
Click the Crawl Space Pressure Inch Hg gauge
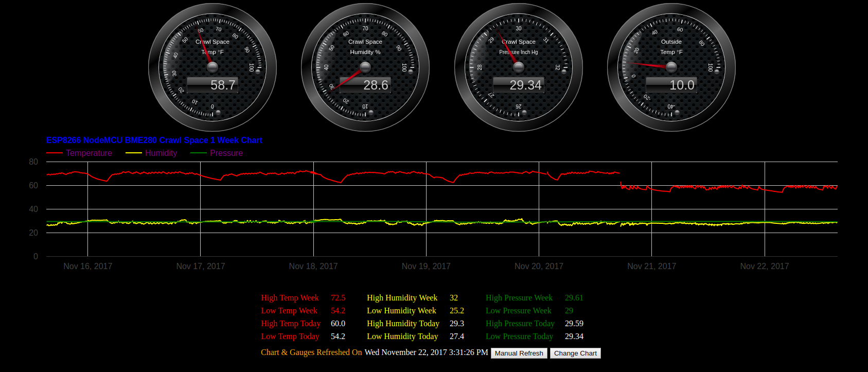(x=519, y=67)
